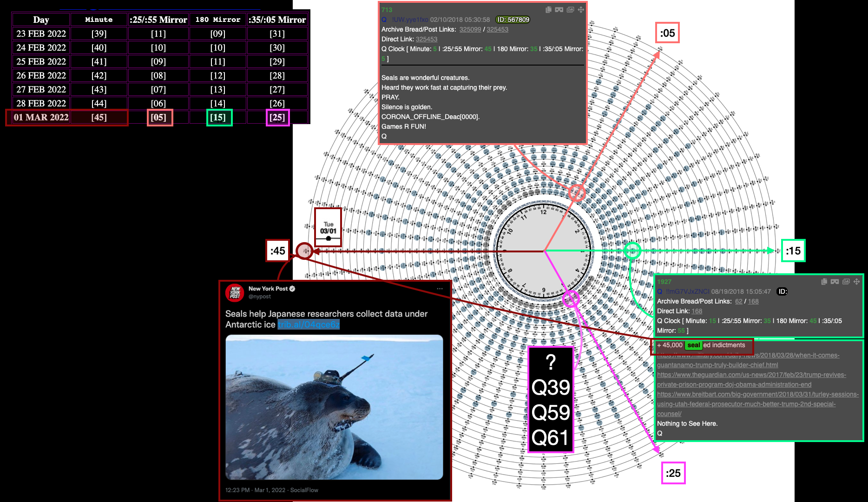This screenshot has width=868, height=502.
Task: Click the @nypost handle
Action: point(259,297)
